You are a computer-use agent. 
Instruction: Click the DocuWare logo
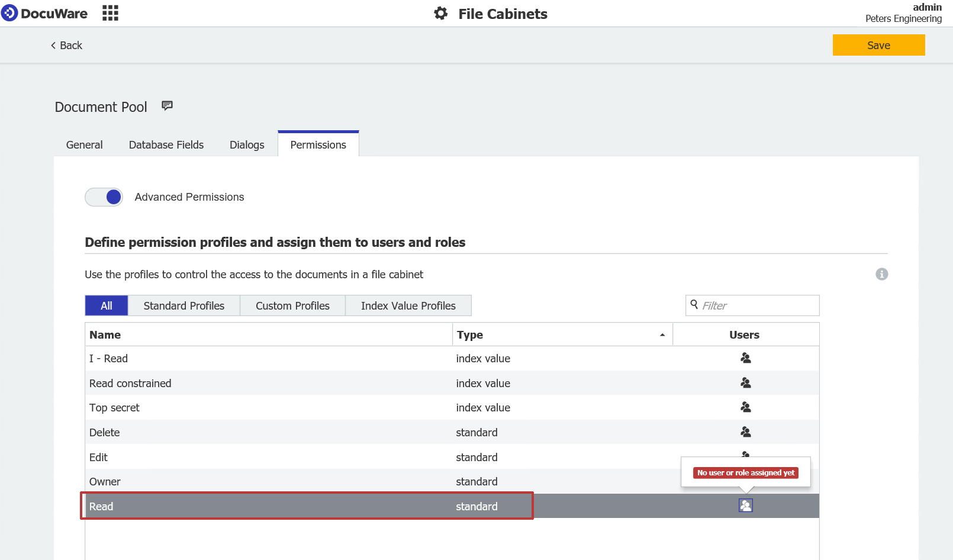tap(44, 13)
